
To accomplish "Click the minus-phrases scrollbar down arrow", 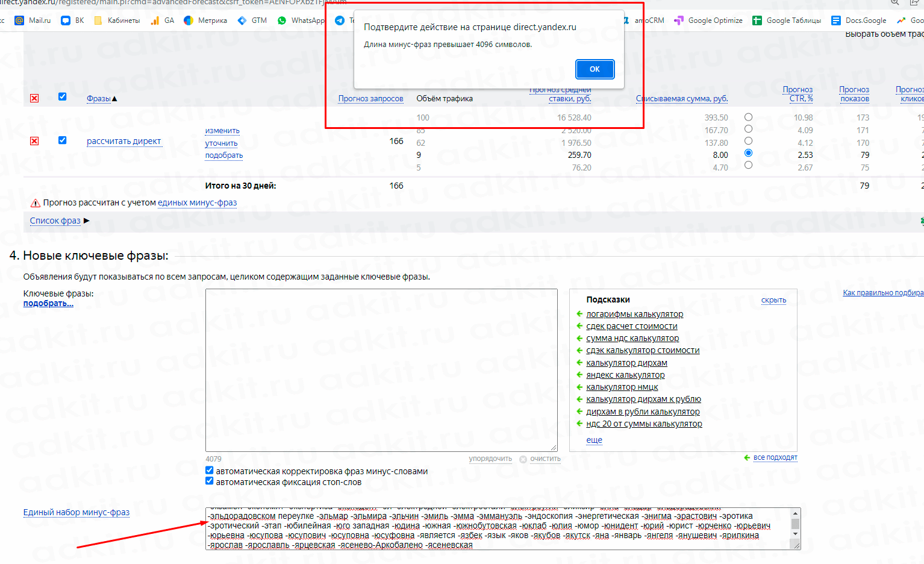I will 795,534.
